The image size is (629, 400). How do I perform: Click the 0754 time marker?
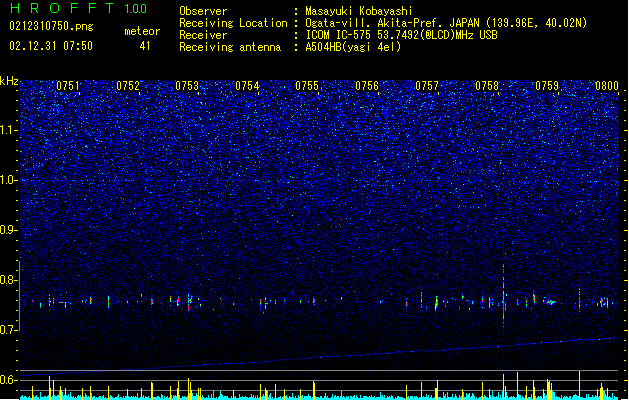click(247, 86)
